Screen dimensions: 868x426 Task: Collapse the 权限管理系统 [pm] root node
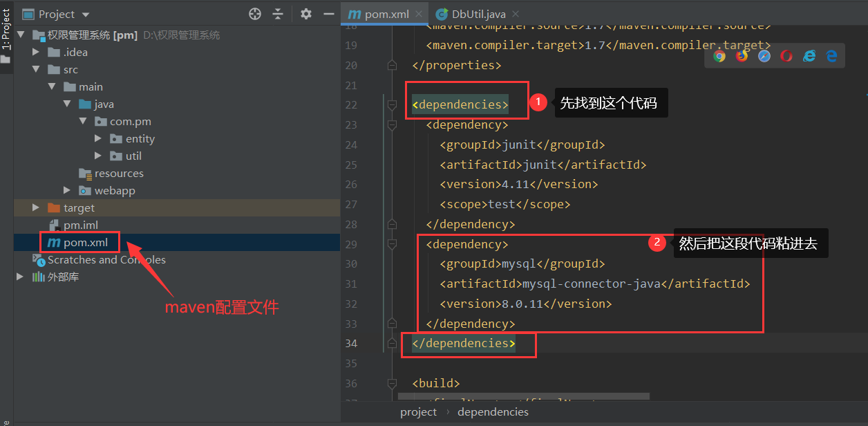[x=20, y=35]
